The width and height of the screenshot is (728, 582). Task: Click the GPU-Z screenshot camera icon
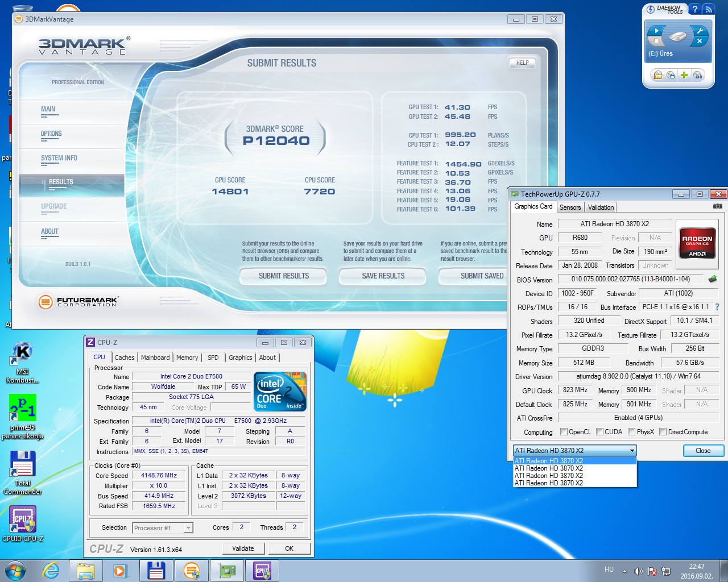[x=718, y=206]
